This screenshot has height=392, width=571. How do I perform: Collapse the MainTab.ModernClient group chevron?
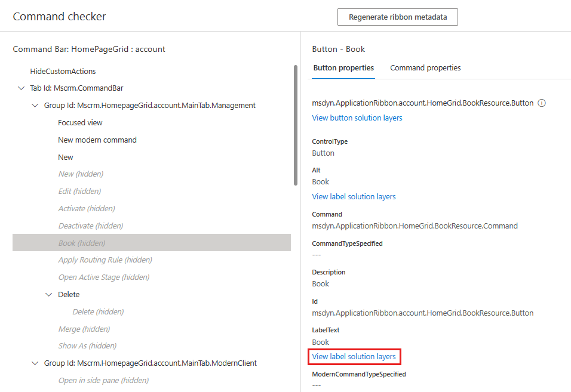coord(35,363)
